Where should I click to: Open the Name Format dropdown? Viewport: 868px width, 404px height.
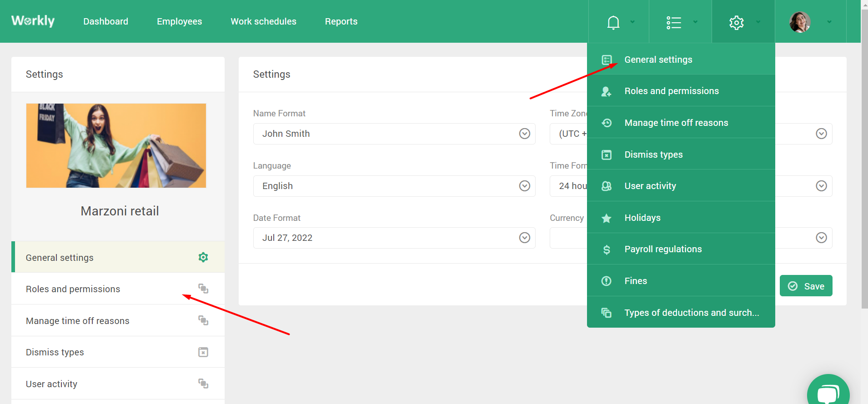click(x=394, y=134)
